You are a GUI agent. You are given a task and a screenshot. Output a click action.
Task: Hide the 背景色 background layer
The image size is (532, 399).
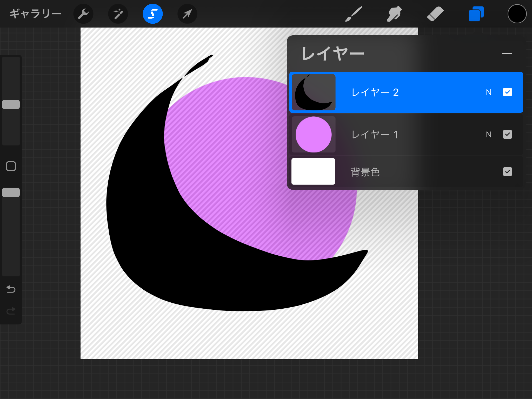[x=508, y=172]
